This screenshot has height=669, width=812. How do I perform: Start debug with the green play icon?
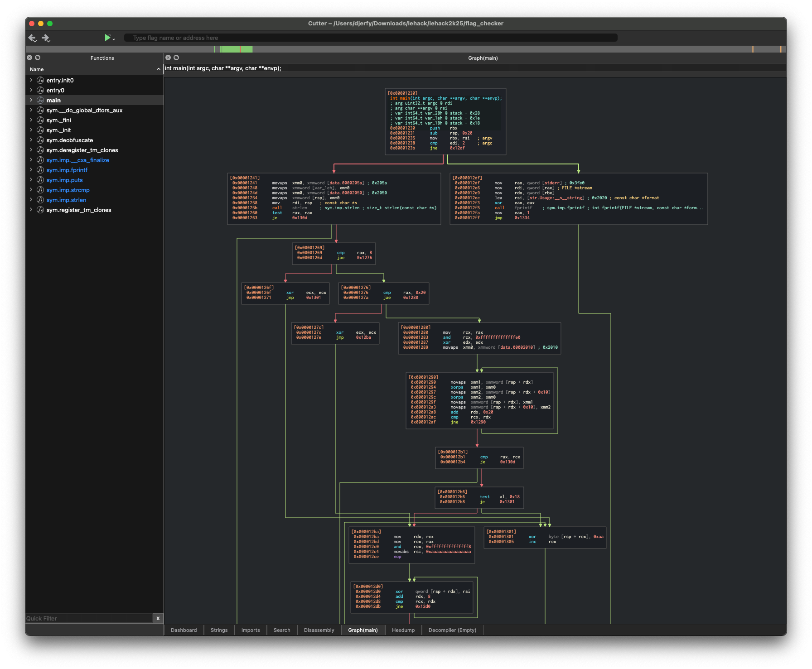click(107, 38)
